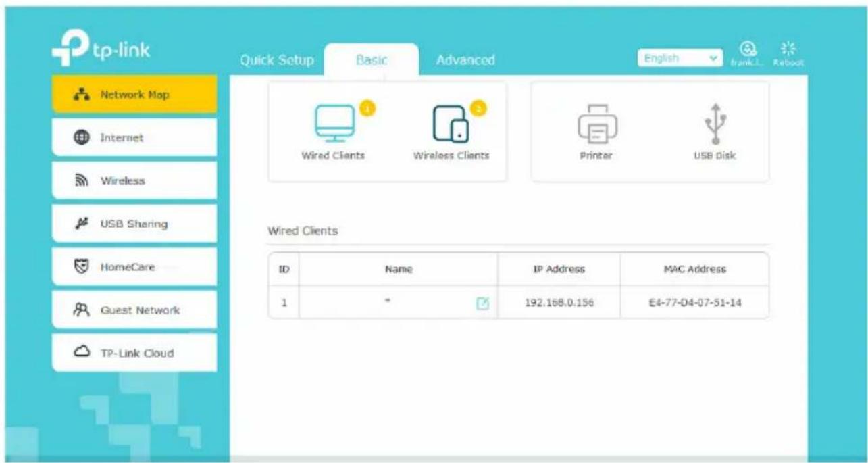Screen dimensions: 868x463
Task: Click the IP address 192.168.0.156
Action: tap(559, 302)
